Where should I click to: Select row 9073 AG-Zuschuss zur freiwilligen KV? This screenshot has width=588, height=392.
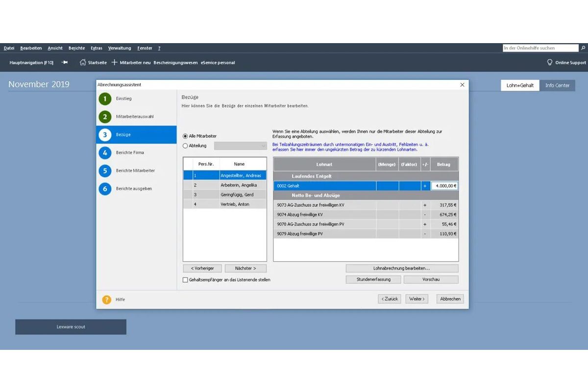(366, 205)
